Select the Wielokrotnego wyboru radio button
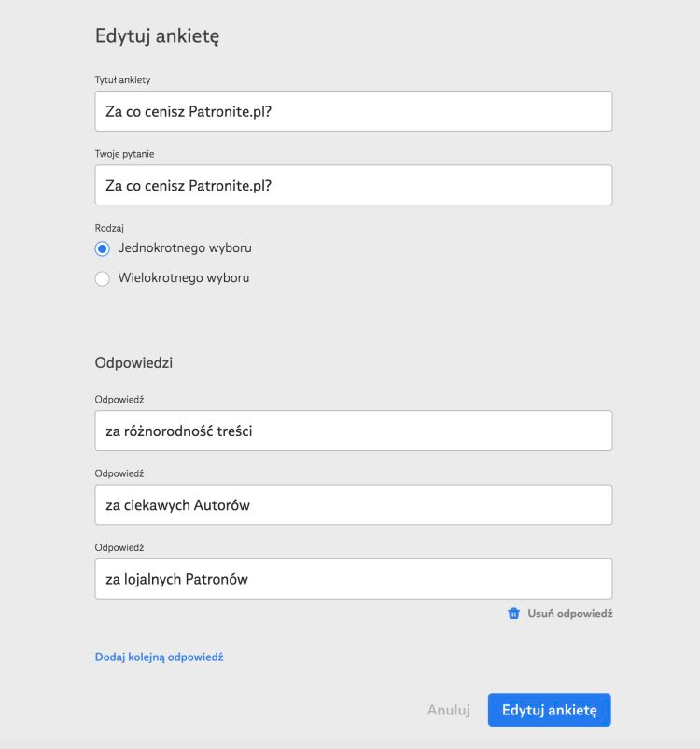700x749 pixels. click(x=103, y=278)
